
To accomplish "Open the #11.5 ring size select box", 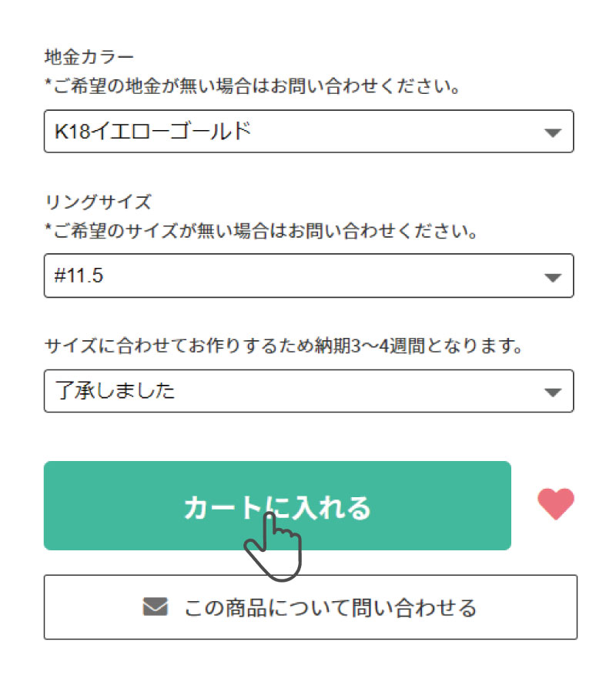I will 308,276.
